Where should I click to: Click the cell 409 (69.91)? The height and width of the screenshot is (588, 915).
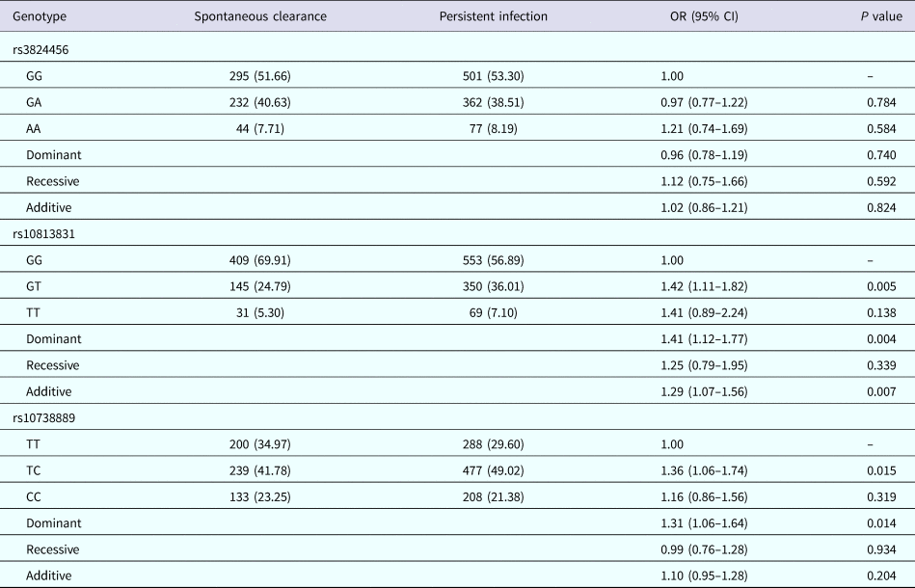(247, 259)
